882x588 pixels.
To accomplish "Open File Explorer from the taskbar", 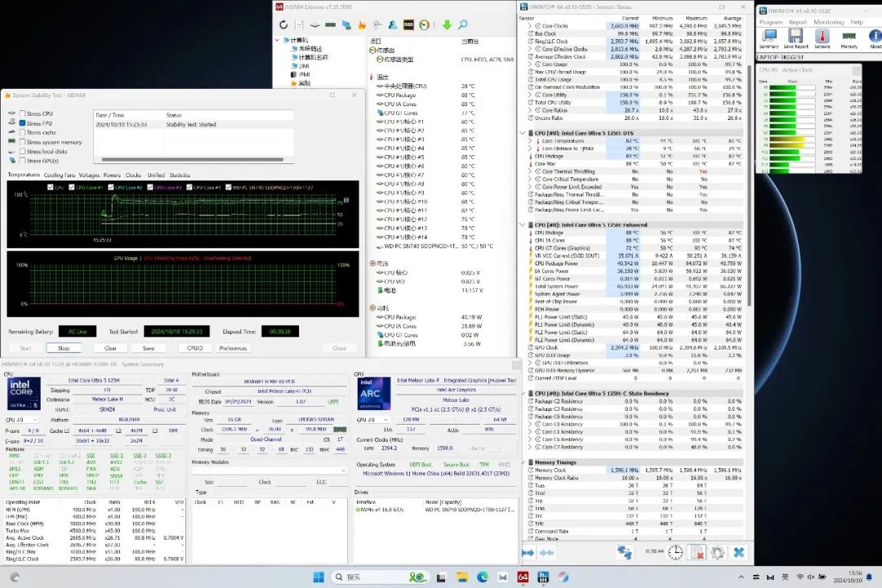I will click(x=461, y=577).
